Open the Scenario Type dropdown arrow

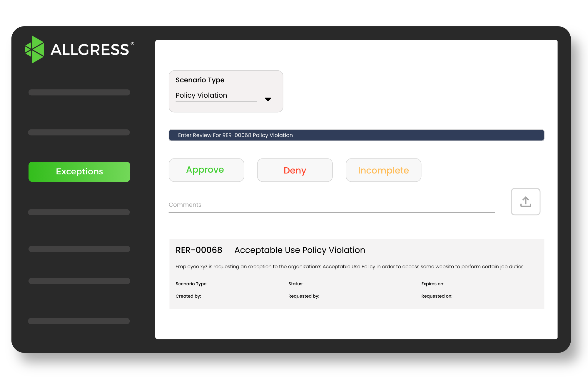[268, 99]
